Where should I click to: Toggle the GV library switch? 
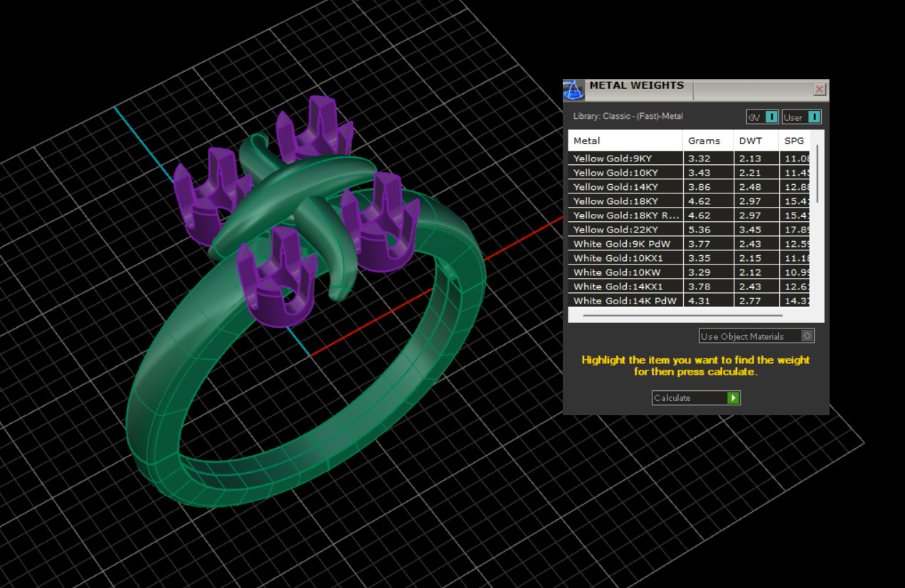[762, 117]
